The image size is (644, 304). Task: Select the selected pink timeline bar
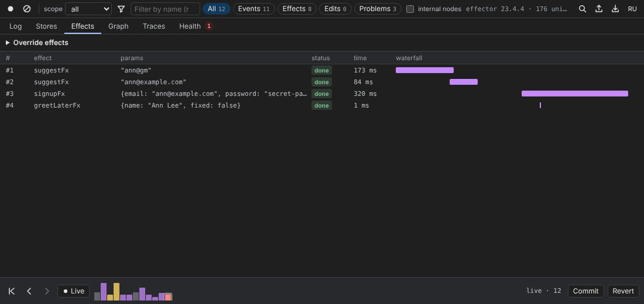(x=168, y=297)
